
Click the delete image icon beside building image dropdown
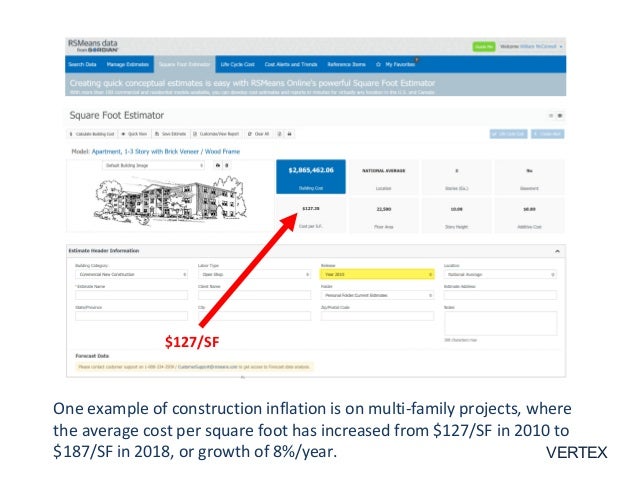227,166
